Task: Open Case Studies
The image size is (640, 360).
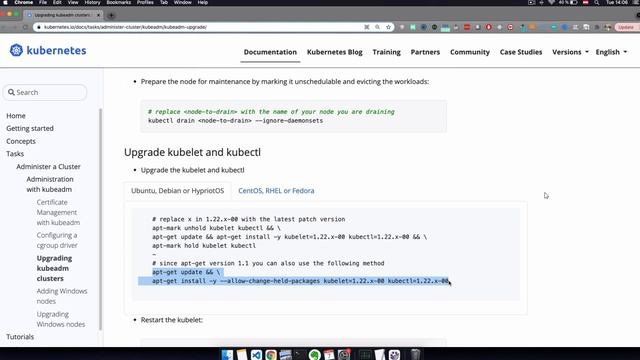Action: (521, 52)
